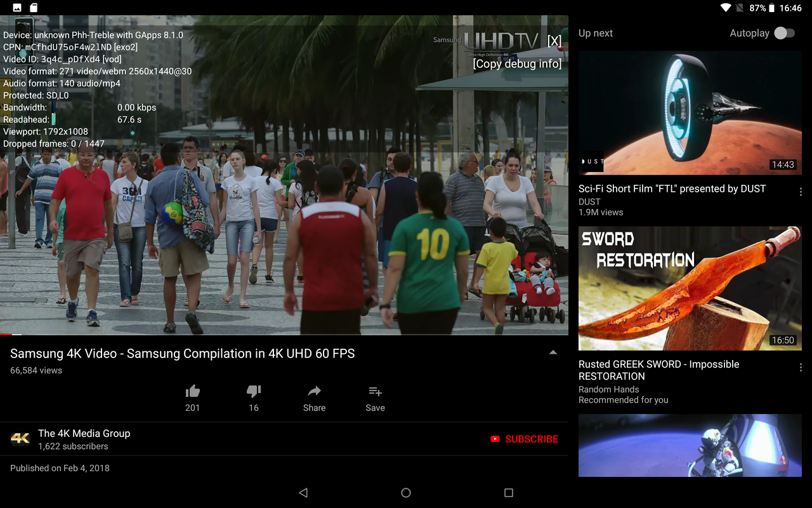Viewport: 812px width, 508px height.
Task: Click the 66,584 views text
Action: tap(36, 370)
